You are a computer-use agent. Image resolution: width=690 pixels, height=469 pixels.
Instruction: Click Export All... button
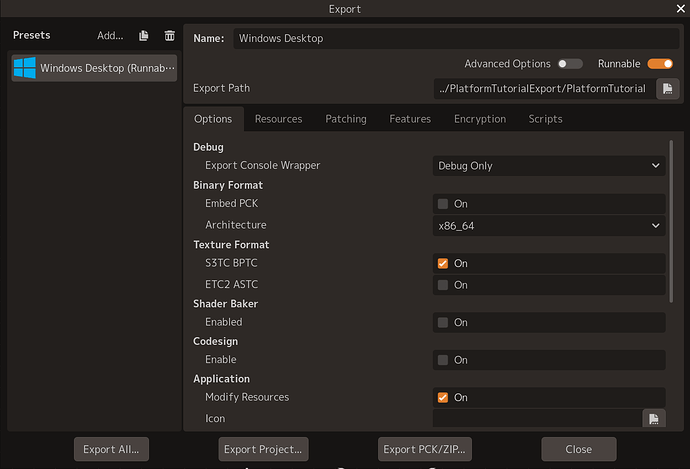point(111,449)
